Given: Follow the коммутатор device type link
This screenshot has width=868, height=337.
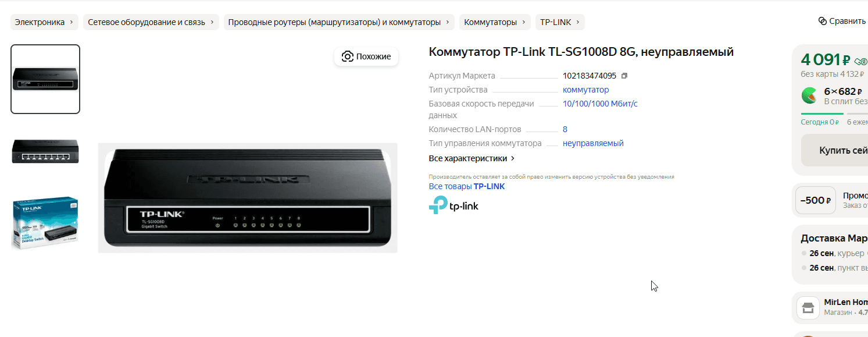Looking at the screenshot, I should pos(586,90).
